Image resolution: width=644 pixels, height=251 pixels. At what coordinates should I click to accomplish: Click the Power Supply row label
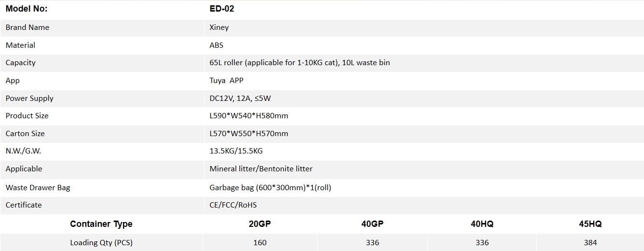[29, 98]
